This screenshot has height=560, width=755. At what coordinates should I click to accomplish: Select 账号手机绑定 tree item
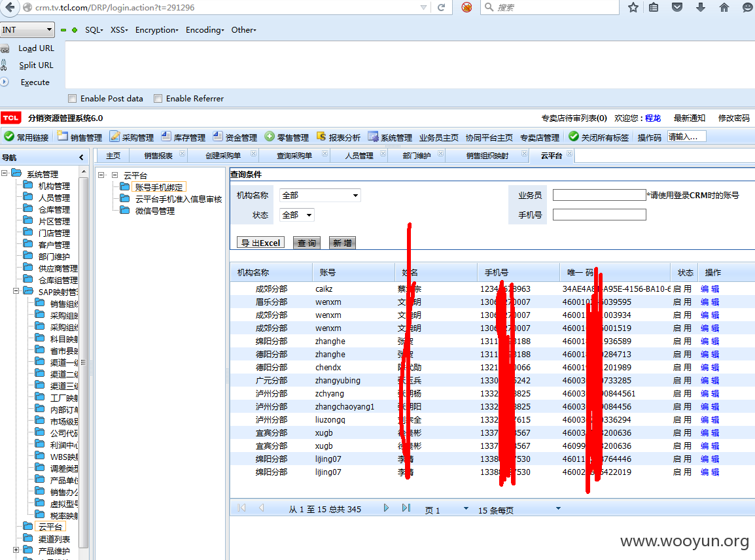(x=159, y=187)
